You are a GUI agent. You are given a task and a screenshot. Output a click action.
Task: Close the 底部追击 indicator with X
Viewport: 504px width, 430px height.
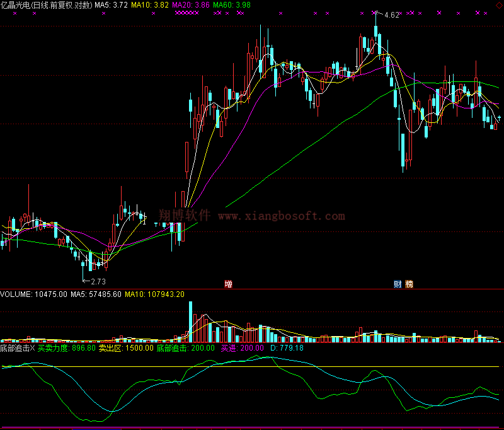33,347
